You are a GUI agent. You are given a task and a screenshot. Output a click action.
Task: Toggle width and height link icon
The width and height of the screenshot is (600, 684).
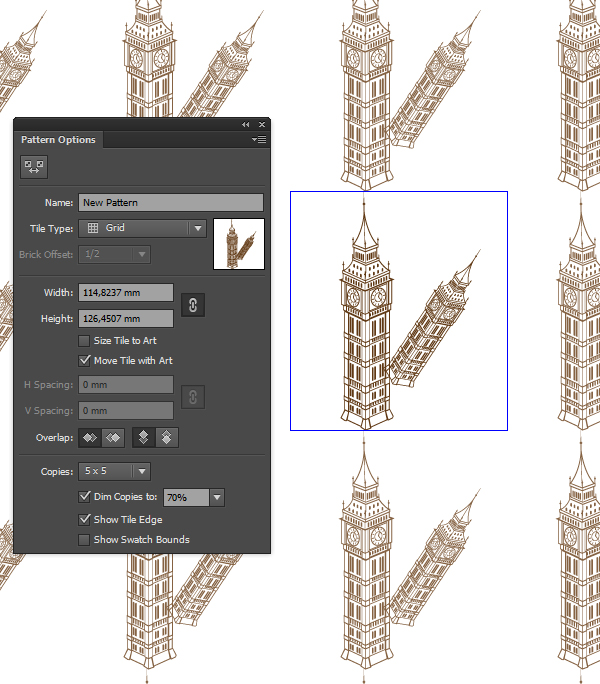coord(193,305)
